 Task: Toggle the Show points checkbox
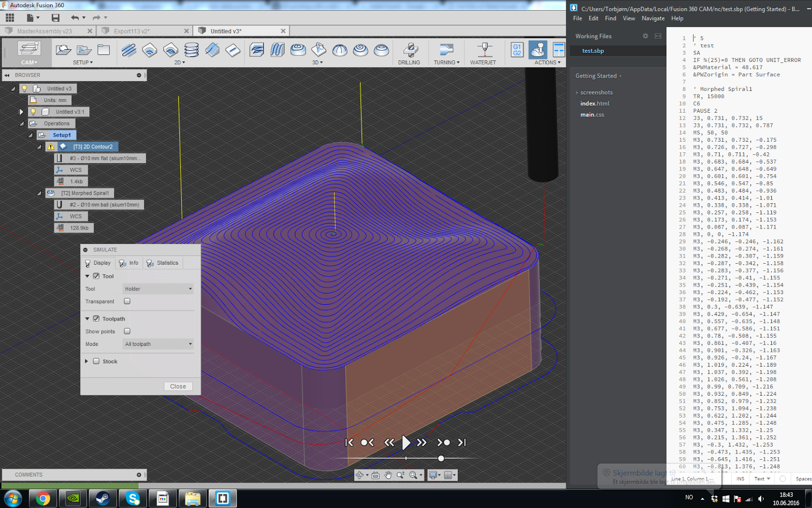[127, 331]
